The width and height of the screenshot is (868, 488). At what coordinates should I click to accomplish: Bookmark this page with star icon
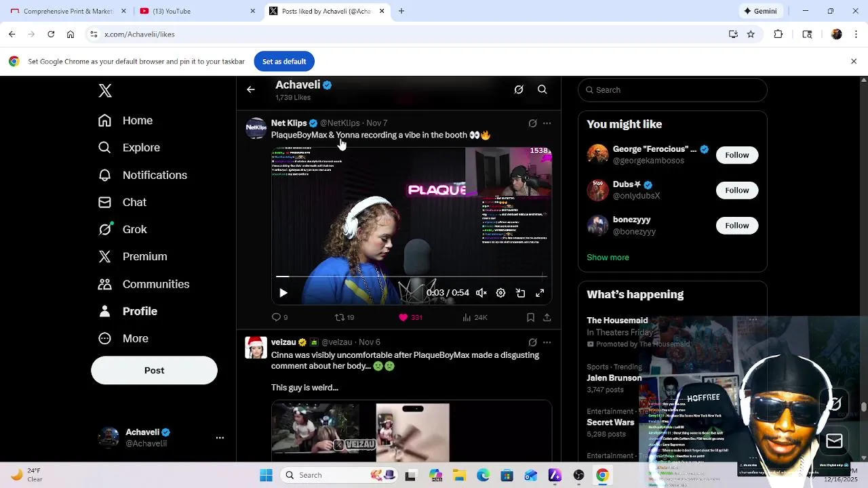tap(751, 34)
